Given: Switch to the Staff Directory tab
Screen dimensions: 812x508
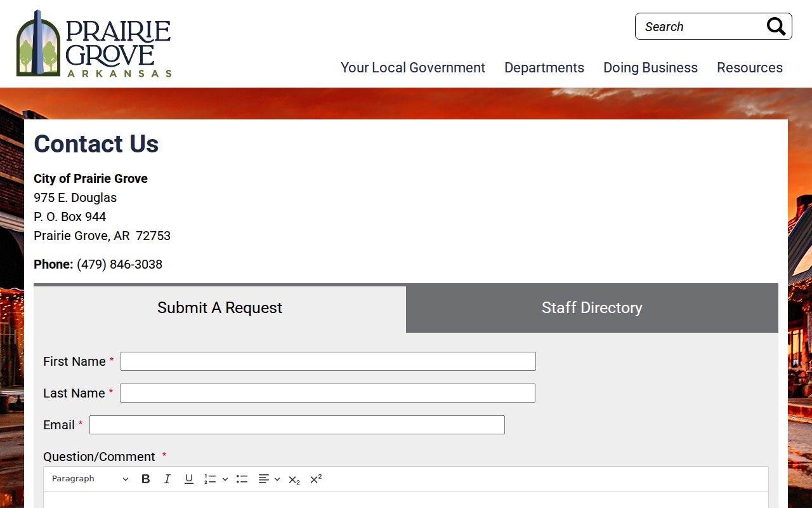Looking at the screenshot, I should pyautogui.click(x=592, y=308).
